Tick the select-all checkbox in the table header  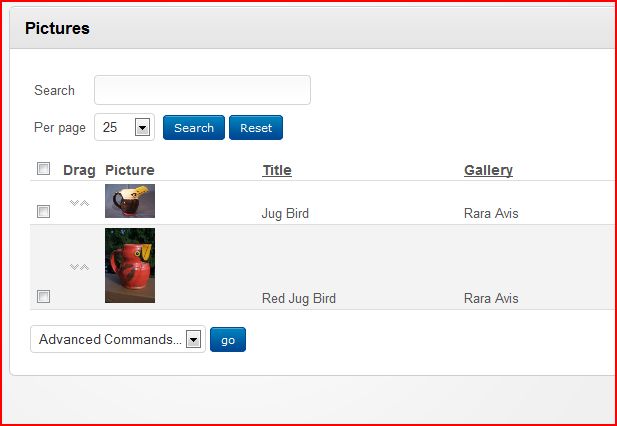coord(43,169)
